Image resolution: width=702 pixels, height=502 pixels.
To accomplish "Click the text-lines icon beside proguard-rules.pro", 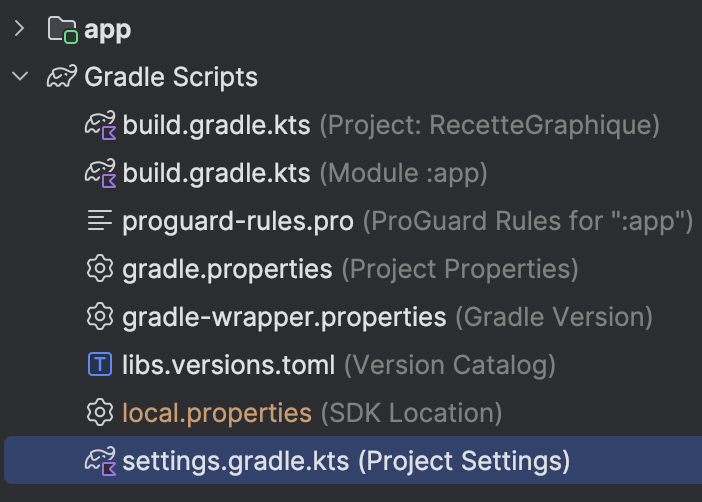I will click(100, 221).
